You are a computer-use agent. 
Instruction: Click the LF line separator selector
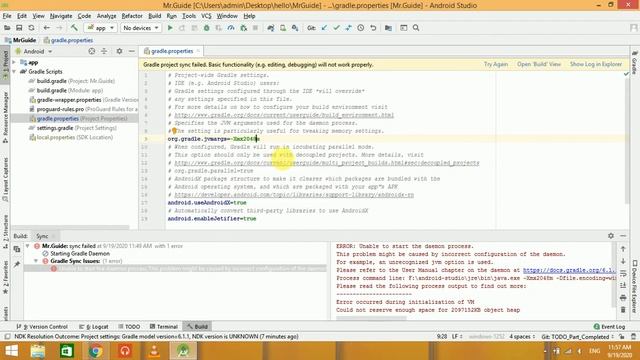(457, 337)
